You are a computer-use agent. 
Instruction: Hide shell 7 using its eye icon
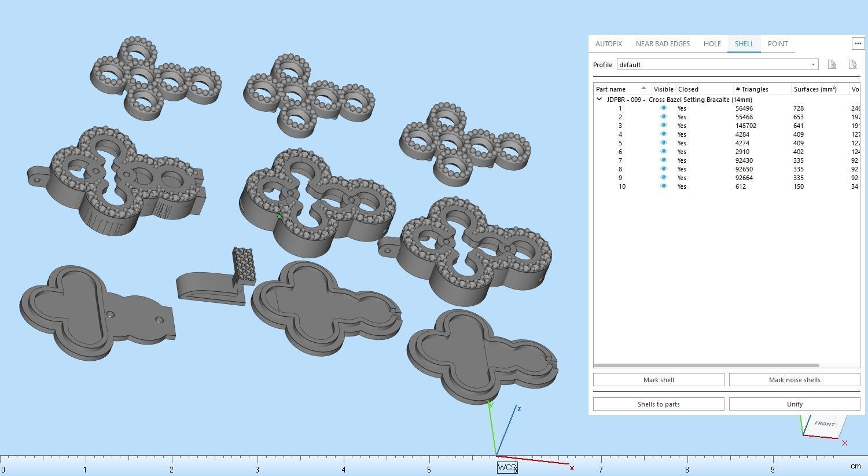(663, 160)
